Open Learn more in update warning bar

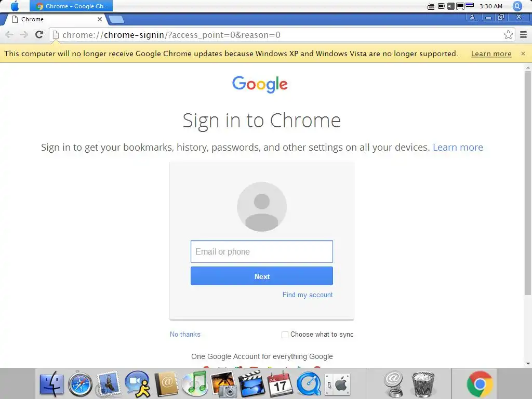(x=491, y=54)
